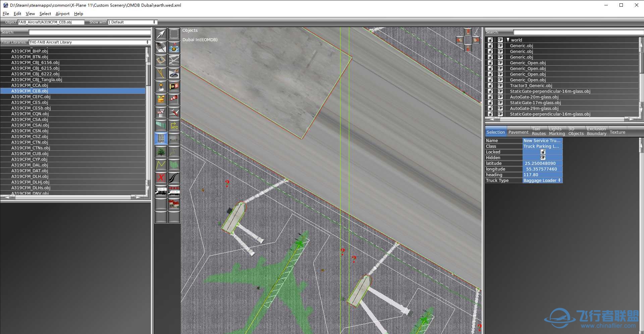Select the ATC flow tool

click(x=174, y=125)
